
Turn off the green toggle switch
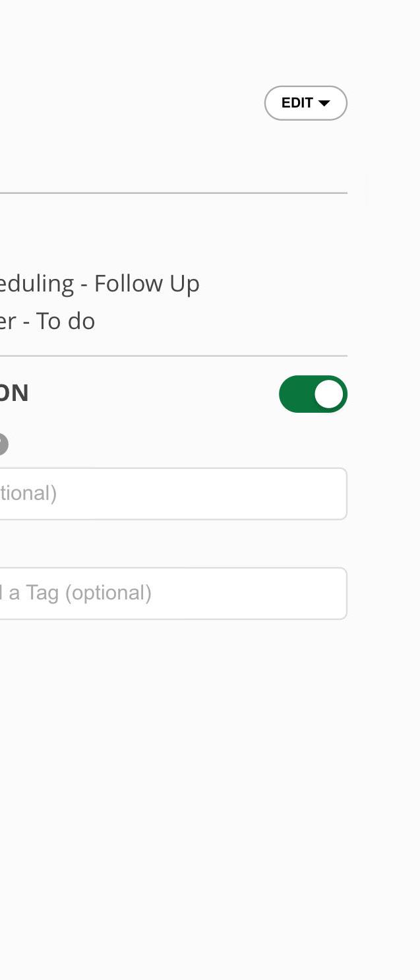coord(313,394)
